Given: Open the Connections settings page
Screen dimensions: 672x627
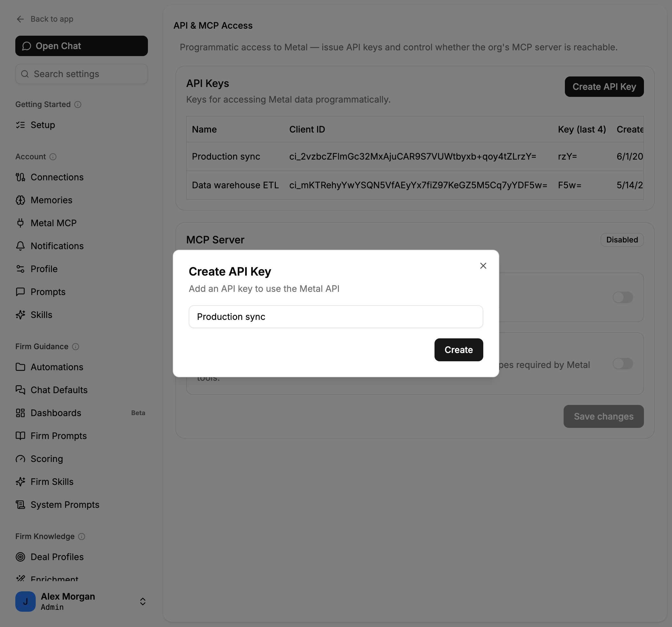Looking at the screenshot, I should coord(57,177).
